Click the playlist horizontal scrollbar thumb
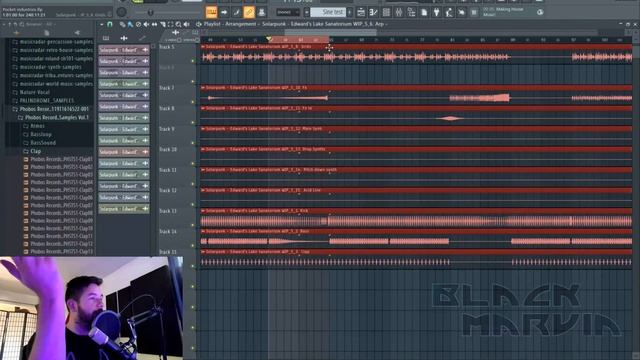 pos(331,32)
